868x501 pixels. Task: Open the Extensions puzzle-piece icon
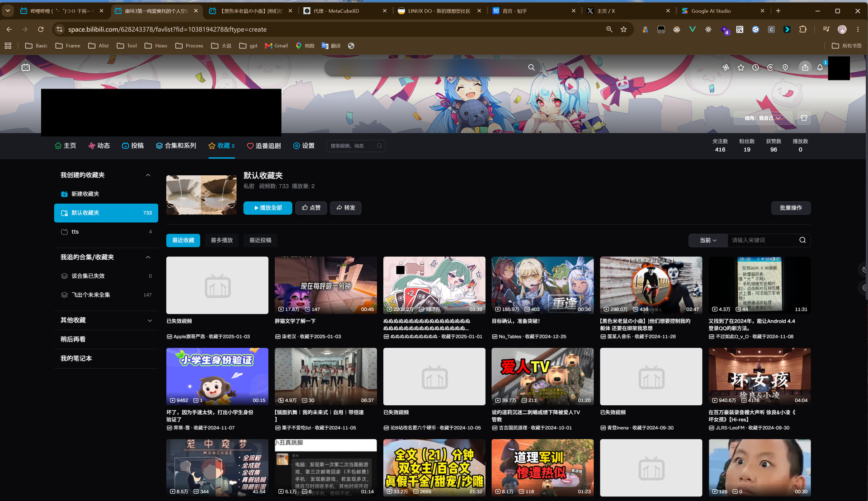[803, 29]
